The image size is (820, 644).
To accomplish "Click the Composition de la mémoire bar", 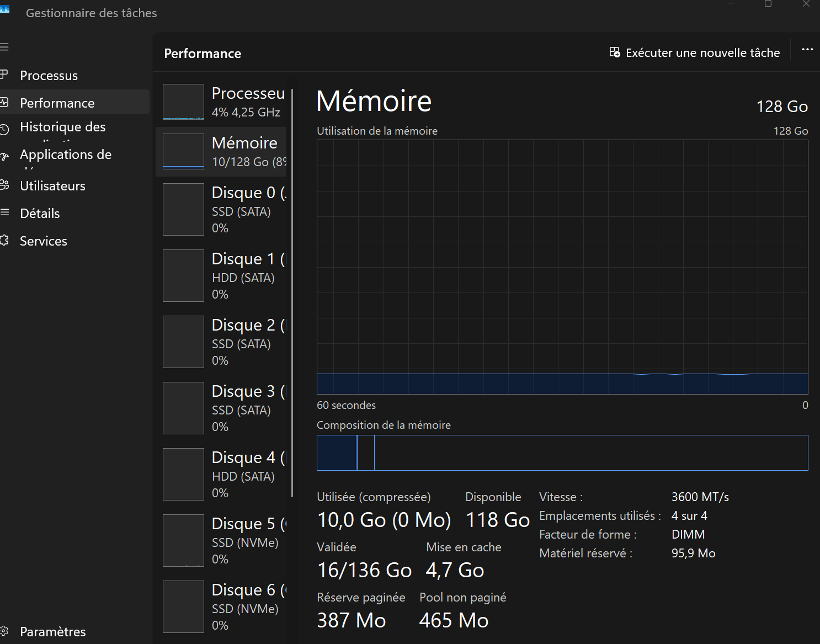I will (562, 453).
